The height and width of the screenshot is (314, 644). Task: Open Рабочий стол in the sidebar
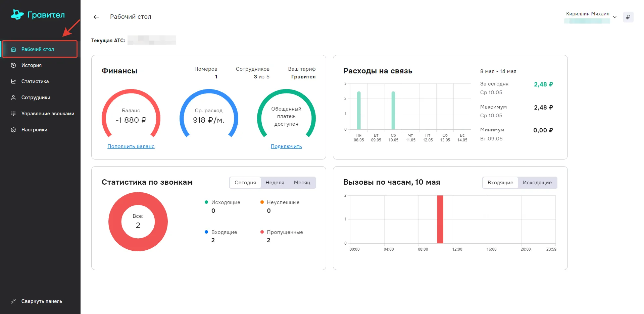40,49
